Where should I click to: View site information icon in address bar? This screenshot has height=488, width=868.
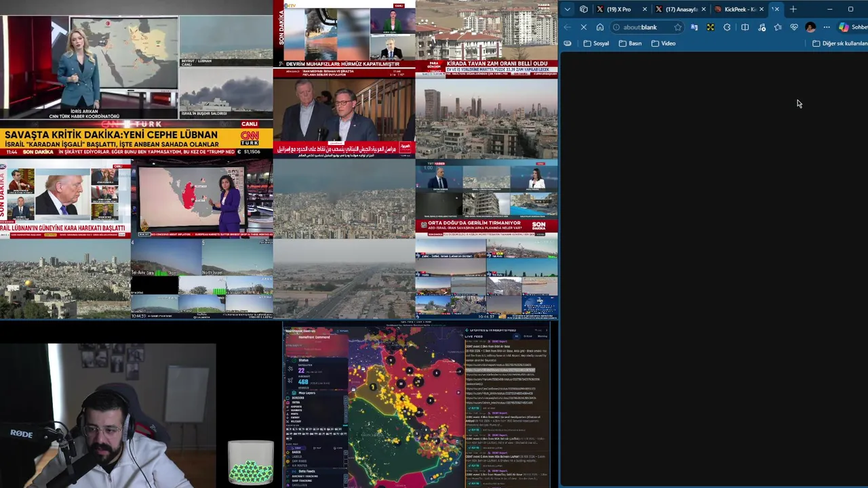click(616, 27)
